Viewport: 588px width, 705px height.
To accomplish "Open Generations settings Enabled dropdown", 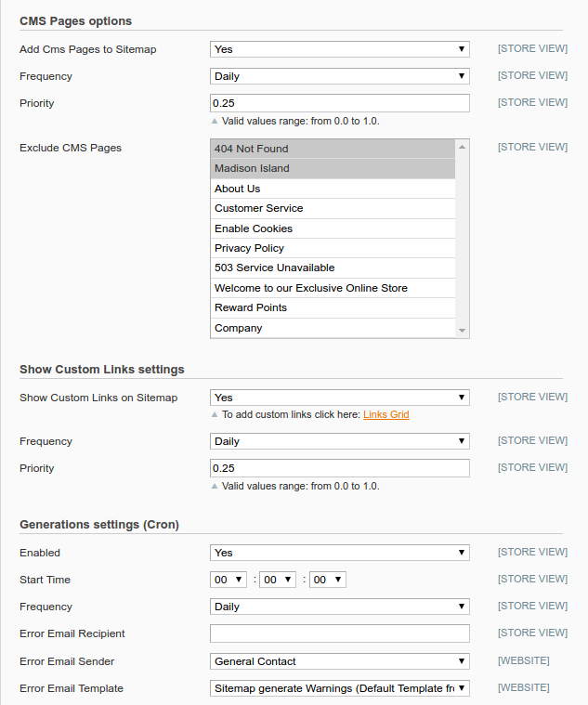I will [x=339, y=553].
